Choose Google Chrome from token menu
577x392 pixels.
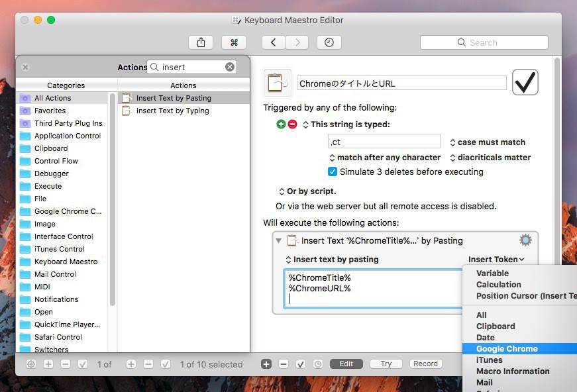coord(507,348)
